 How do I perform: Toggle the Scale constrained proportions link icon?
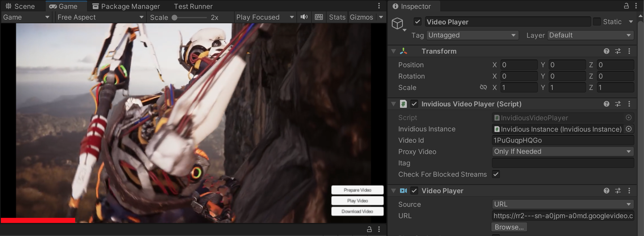coord(483,87)
